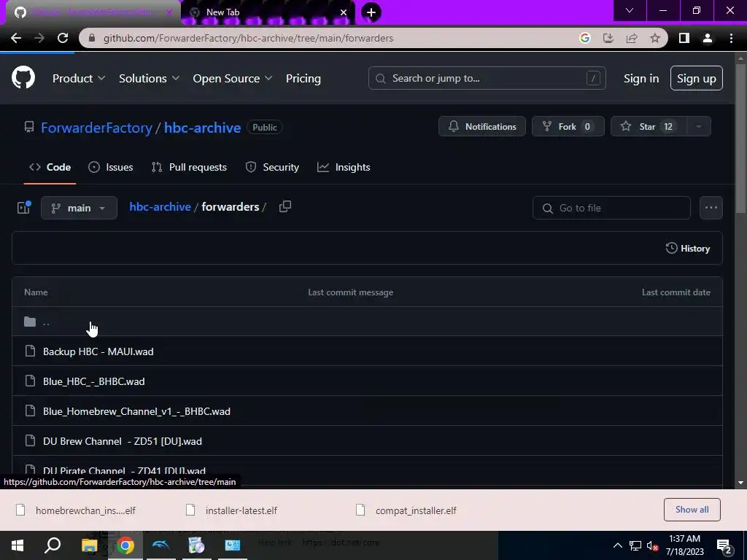The height and width of the screenshot is (560, 747).
Task: Copy the path with the copy icon next to forwarders
Action: point(285,206)
